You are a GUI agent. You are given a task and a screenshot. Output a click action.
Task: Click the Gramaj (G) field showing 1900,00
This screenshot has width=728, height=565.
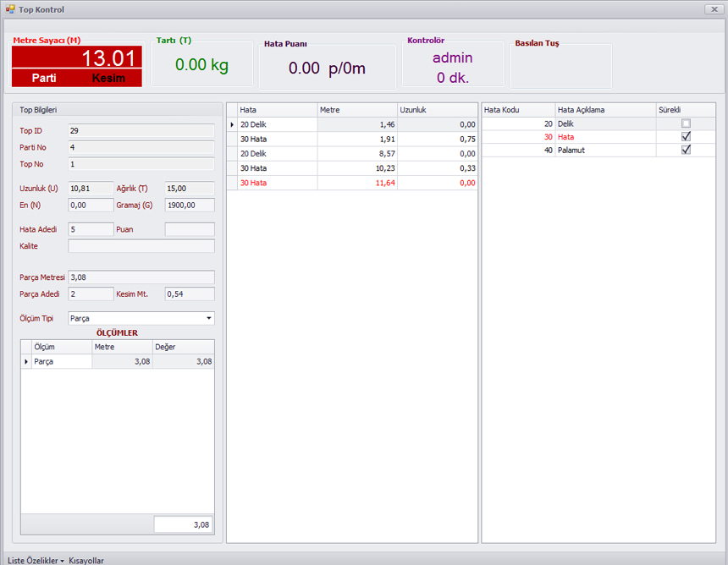[189, 205]
